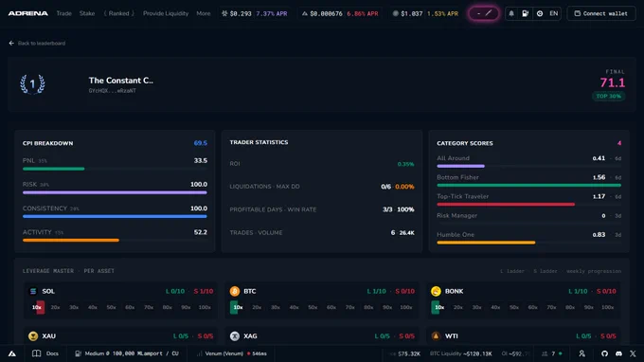
Task: Click Liquidations Max DD row
Action: (x=322, y=187)
